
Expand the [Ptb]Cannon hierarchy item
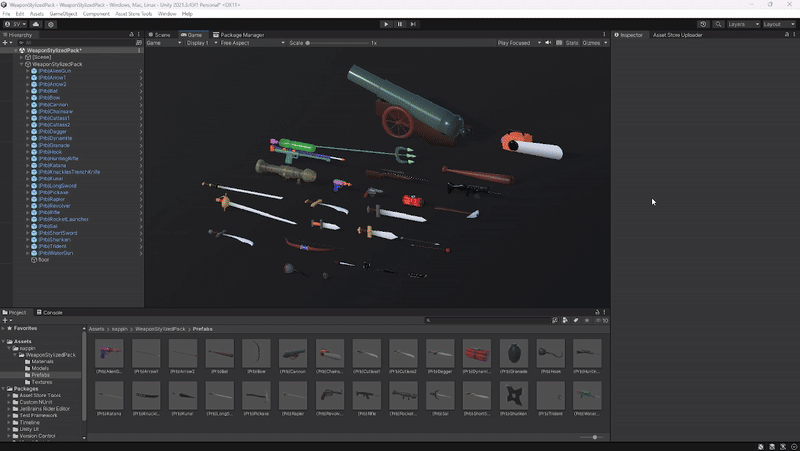click(28, 105)
